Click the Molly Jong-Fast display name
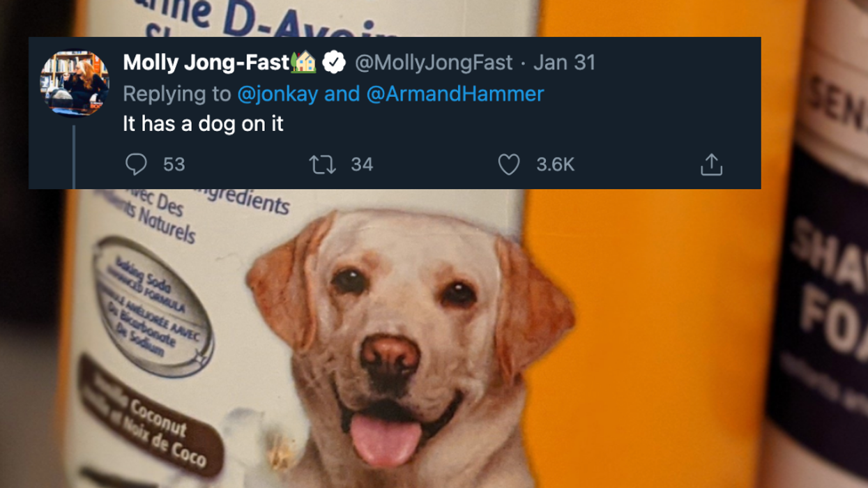868x488 pixels. coord(206,63)
